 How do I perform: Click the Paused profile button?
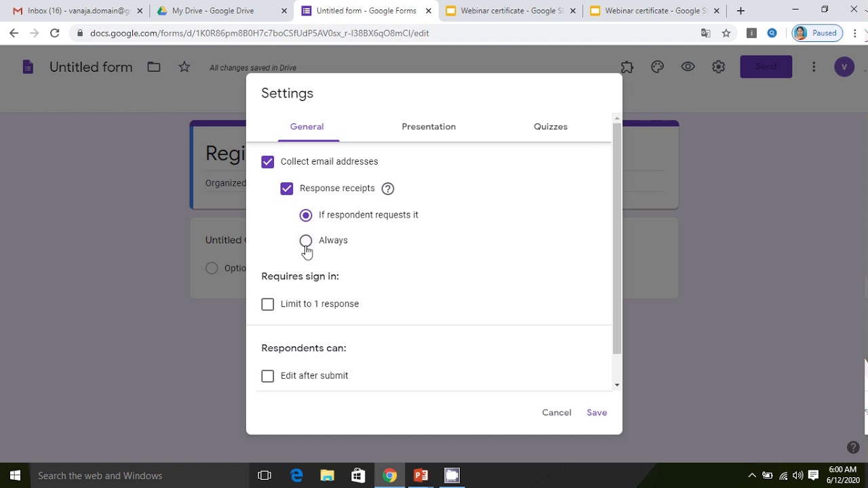817,33
